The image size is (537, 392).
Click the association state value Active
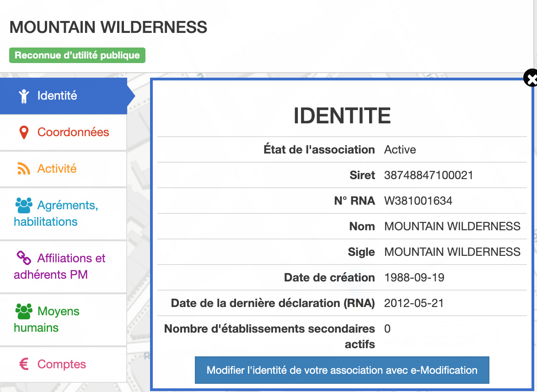point(400,149)
